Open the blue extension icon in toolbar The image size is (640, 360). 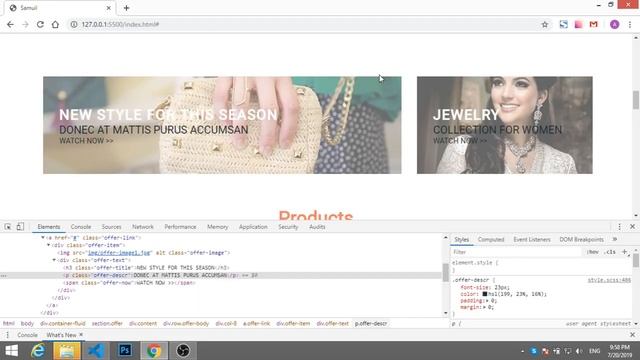[563, 24]
